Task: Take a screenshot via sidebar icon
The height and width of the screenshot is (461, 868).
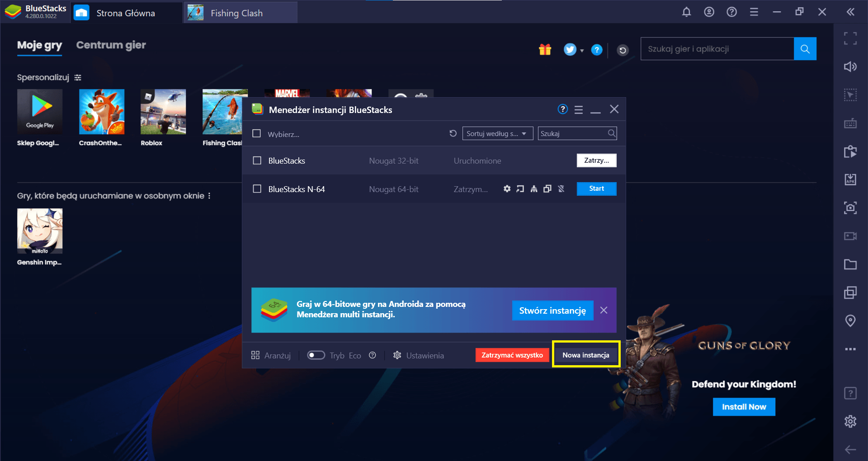Action: [x=850, y=208]
